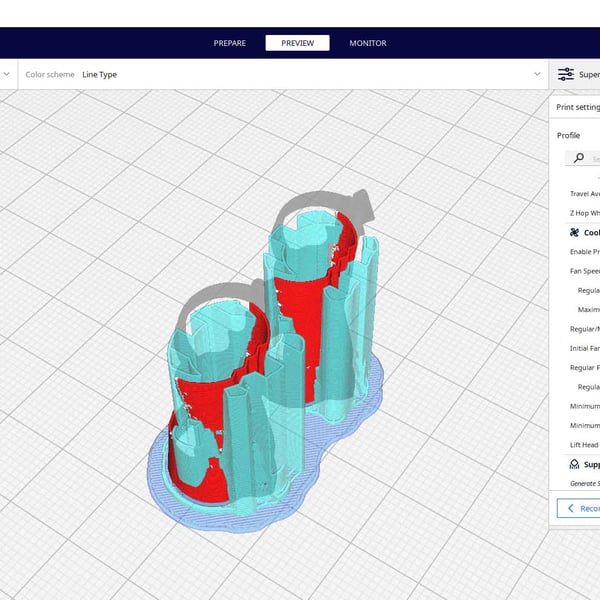
Task: Click the print settings sliders icon
Action: [566, 74]
